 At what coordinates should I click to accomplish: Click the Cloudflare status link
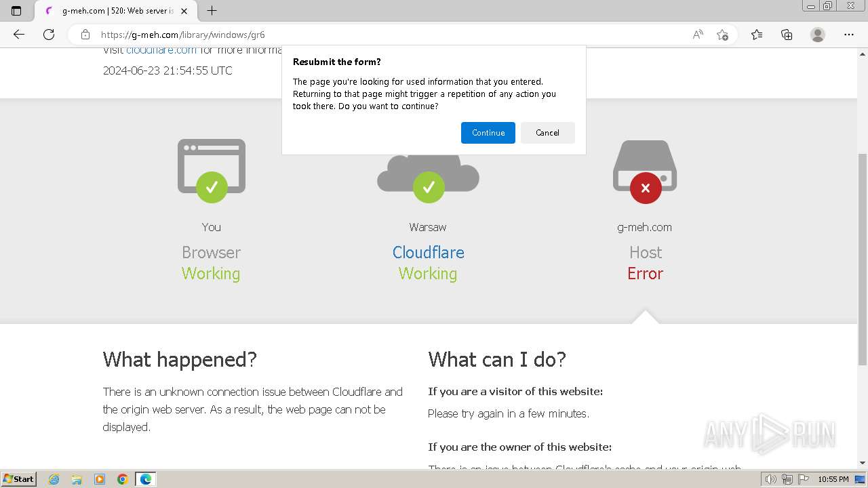point(429,252)
